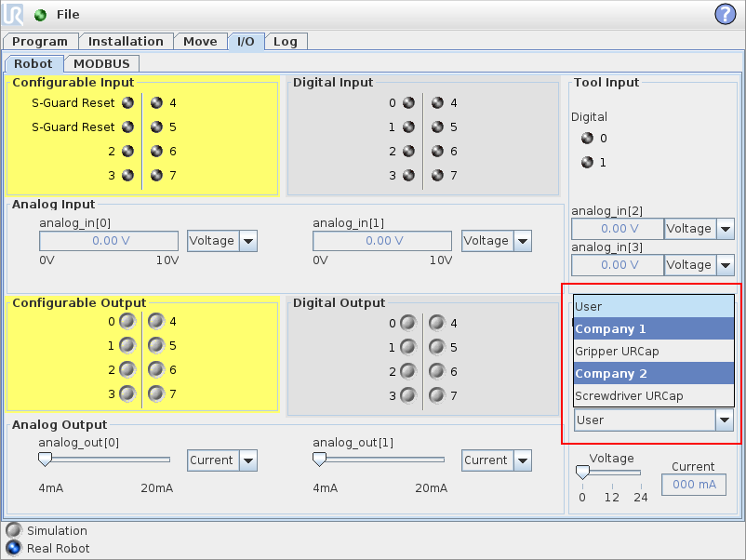Open analog_in[0] Voltage dropdown

(x=222, y=241)
